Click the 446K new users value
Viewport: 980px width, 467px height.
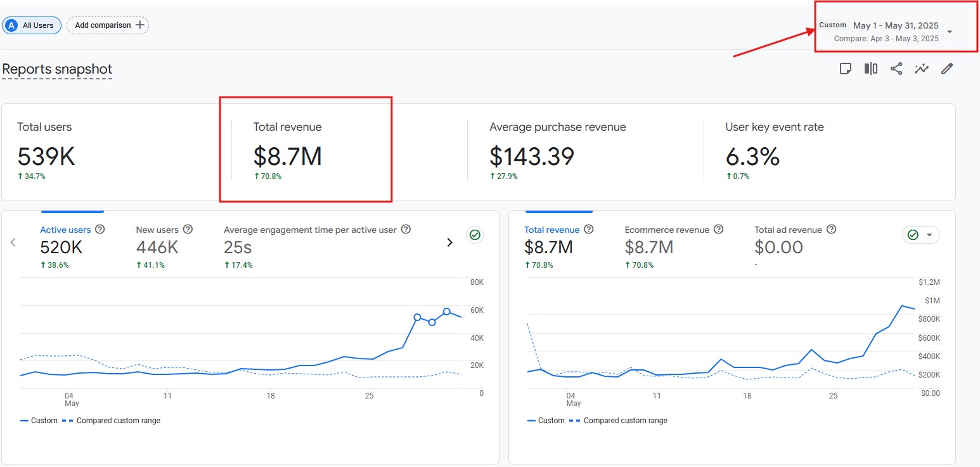157,247
